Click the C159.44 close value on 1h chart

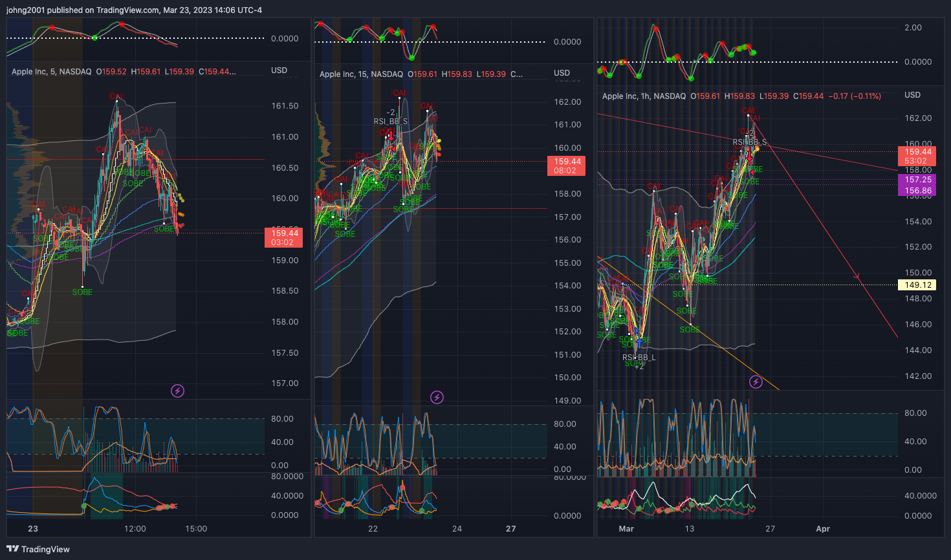pos(809,96)
